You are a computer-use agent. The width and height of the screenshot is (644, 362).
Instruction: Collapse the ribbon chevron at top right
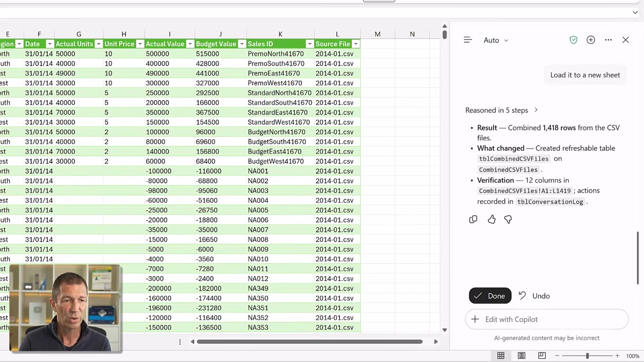coord(635,13)
